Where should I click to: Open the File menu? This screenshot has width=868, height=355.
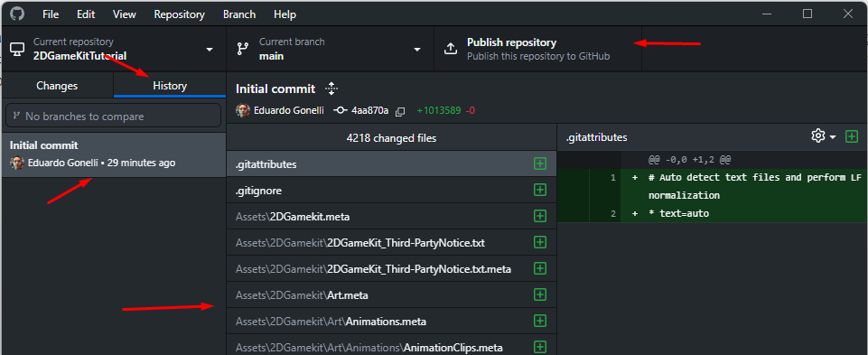(x=51, y=14)
